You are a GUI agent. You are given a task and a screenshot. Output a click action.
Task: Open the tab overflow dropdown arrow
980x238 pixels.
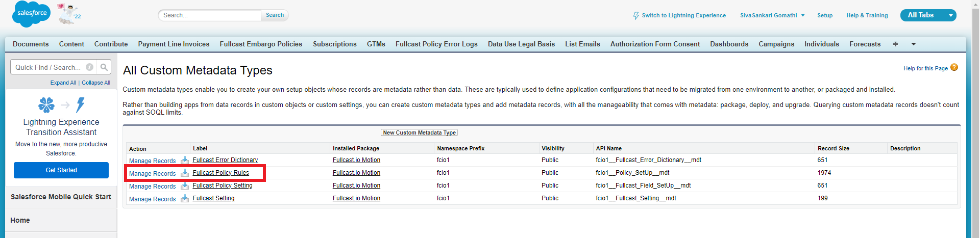(914, 44)
